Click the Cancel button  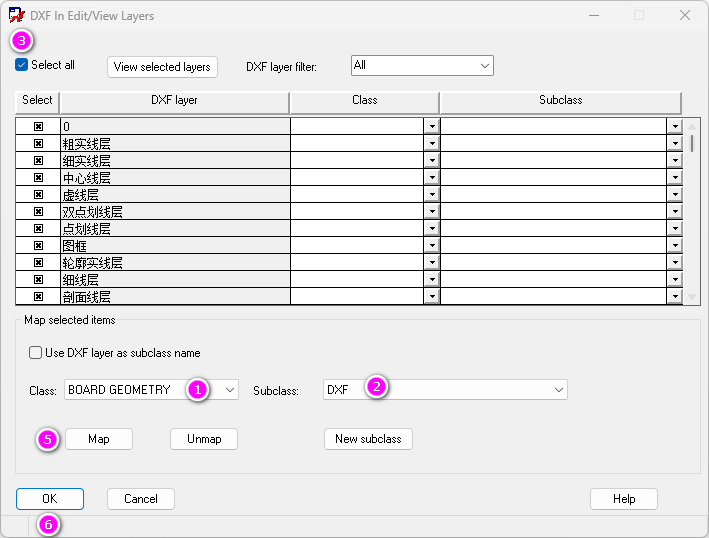point(141,499)
